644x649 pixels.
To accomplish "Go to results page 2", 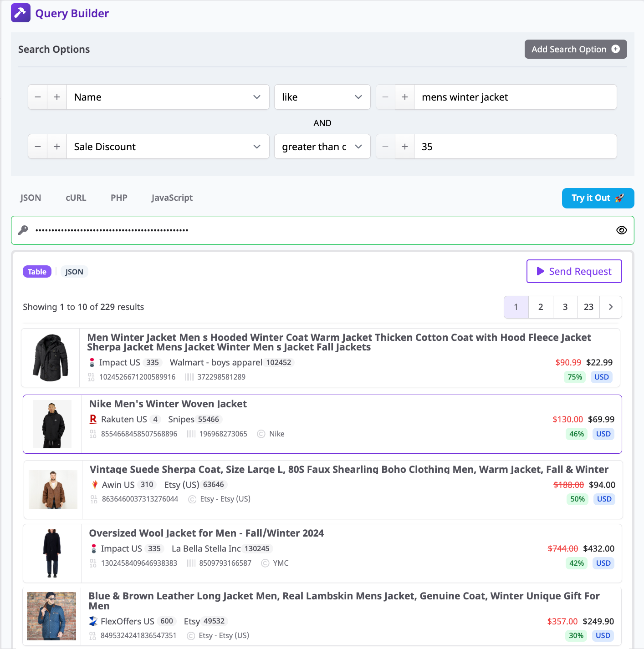I will [541, 307].
